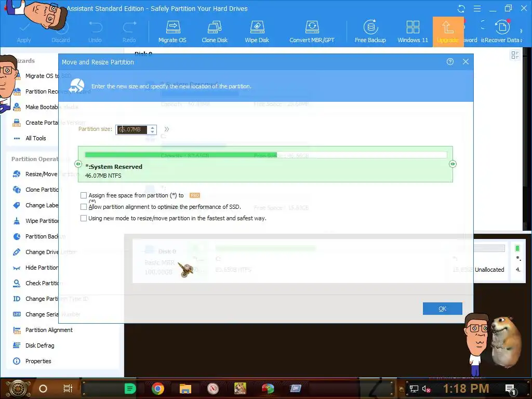Screen dimensions: 532x399
Task: Click the Cortana circle in taskbar
Action: [43, 389]
